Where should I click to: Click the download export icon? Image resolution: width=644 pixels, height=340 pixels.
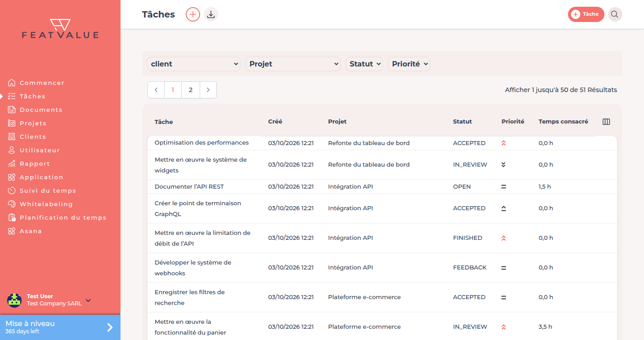click(211, 14)
